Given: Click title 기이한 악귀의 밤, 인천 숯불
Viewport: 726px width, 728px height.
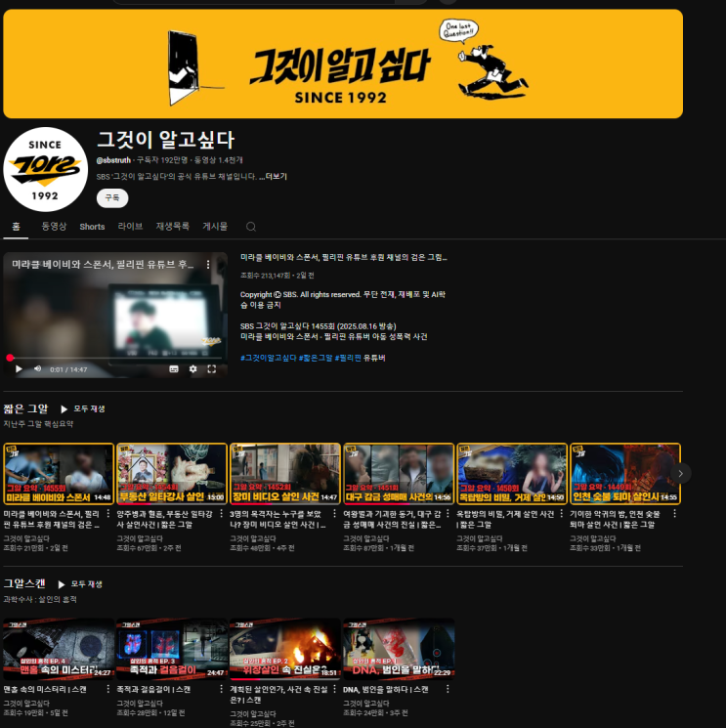Looking at the screenshot, I should click(615, 519).
